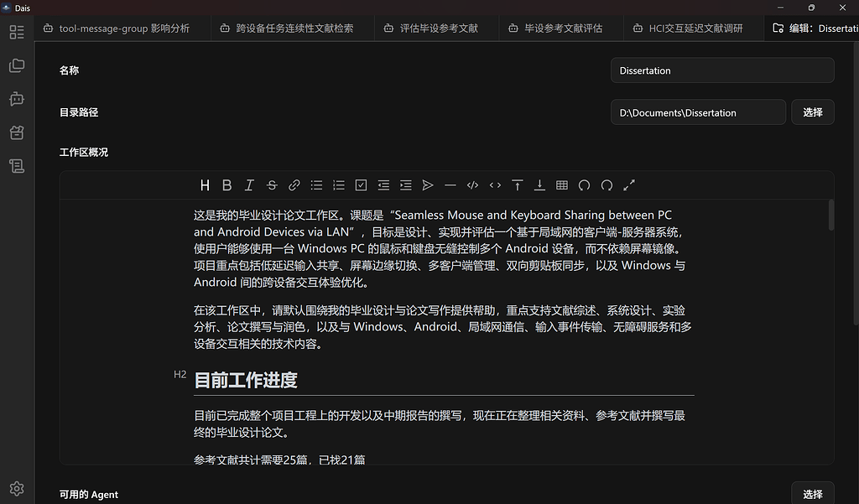Insert a table using the grid icon
859x504 pixels.
click(x=562, y=185)
